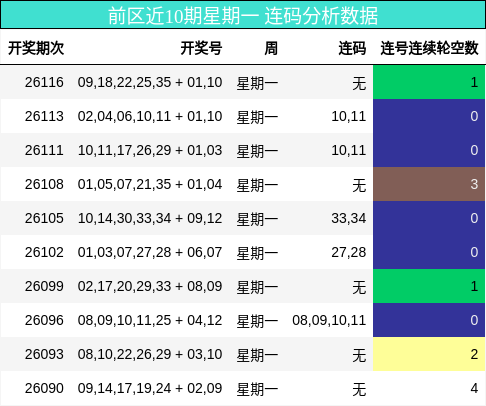Select numbers 10,14,30,33,34 + 09,12
Image resolution: width=486 pixels, height=406 pixels.
coord(150,218)
